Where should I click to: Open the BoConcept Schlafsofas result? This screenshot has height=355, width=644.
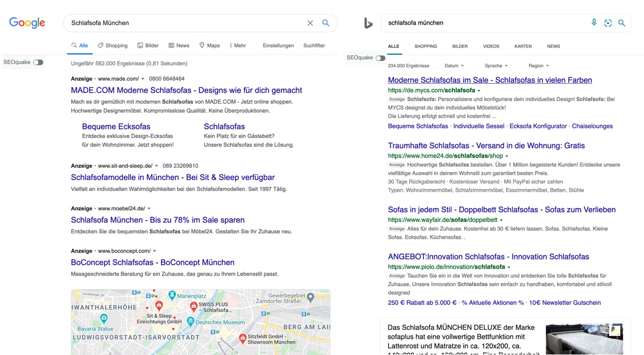point(153,262)
